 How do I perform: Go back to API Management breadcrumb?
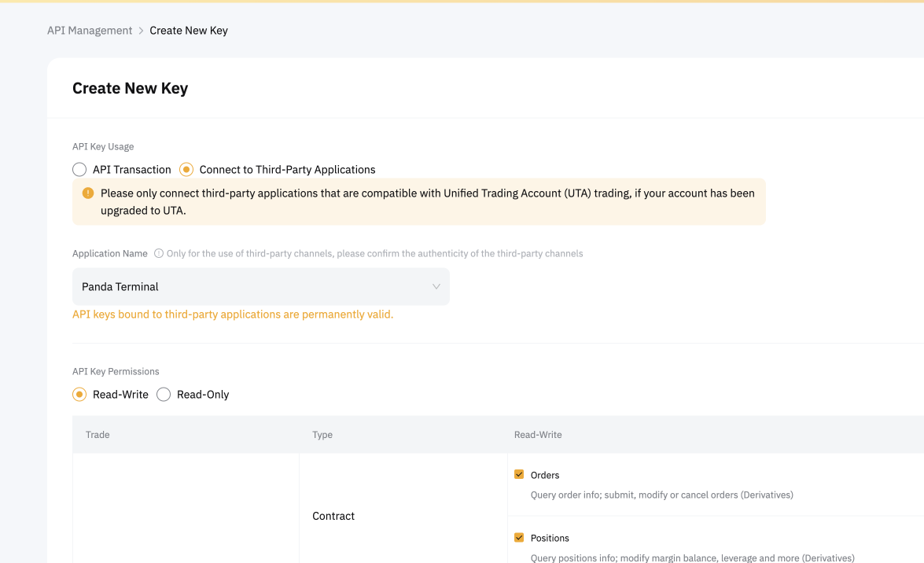click(x=90, y=31)
